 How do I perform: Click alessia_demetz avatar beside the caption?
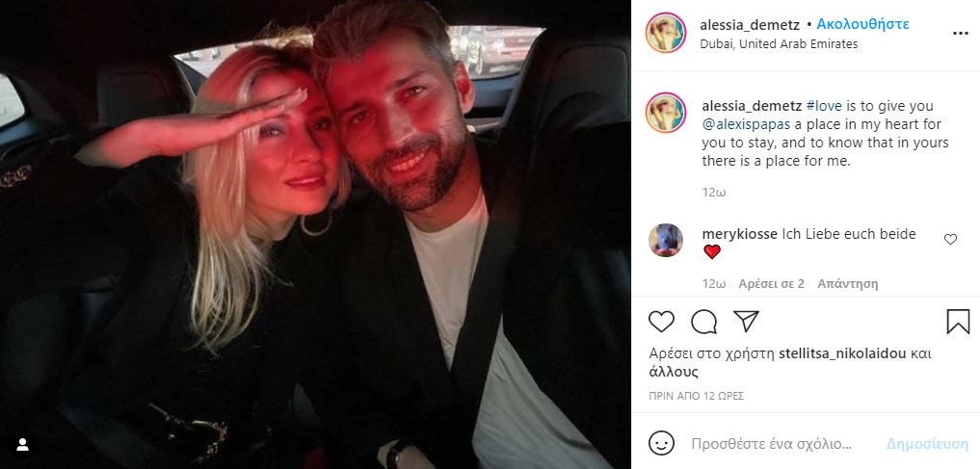pos(665,113)
